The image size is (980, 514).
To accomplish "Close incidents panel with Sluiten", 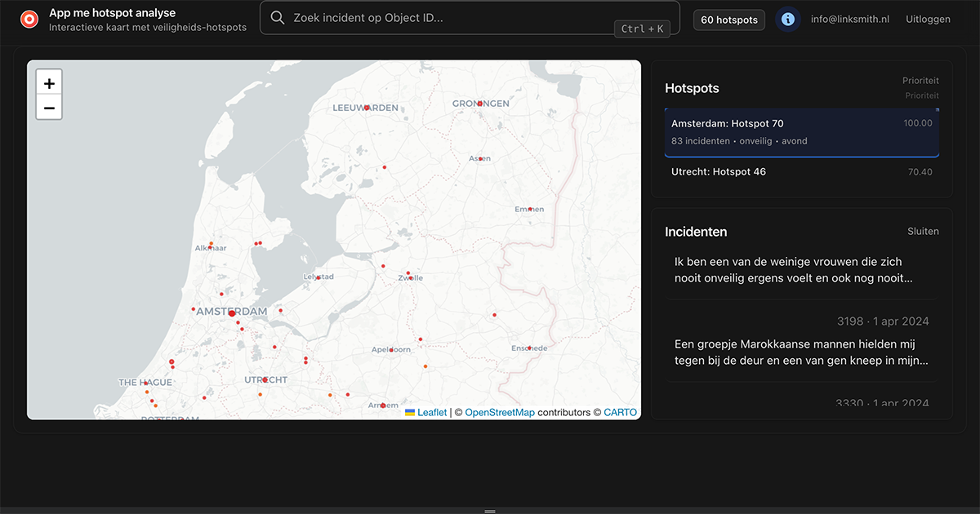I will pyautogui.click(x=923, y=232).
